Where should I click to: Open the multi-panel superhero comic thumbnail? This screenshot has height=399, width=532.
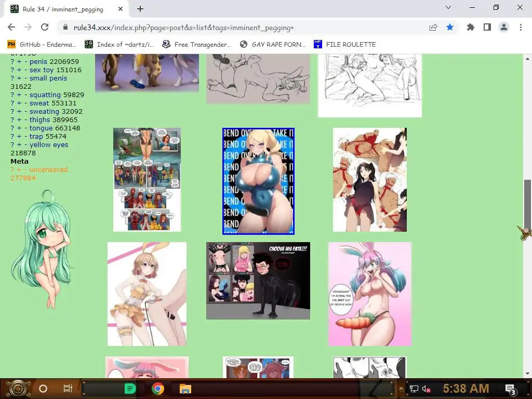tap(147, 179)
